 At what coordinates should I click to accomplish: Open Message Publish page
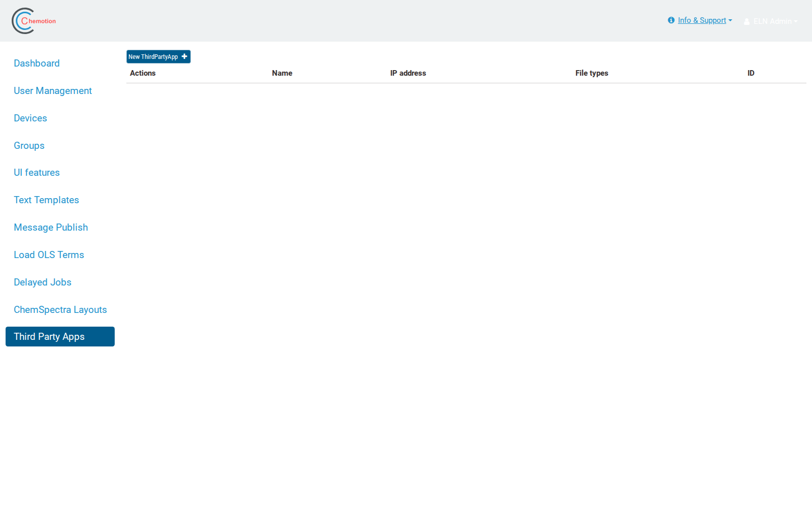(x=51, y=228)
